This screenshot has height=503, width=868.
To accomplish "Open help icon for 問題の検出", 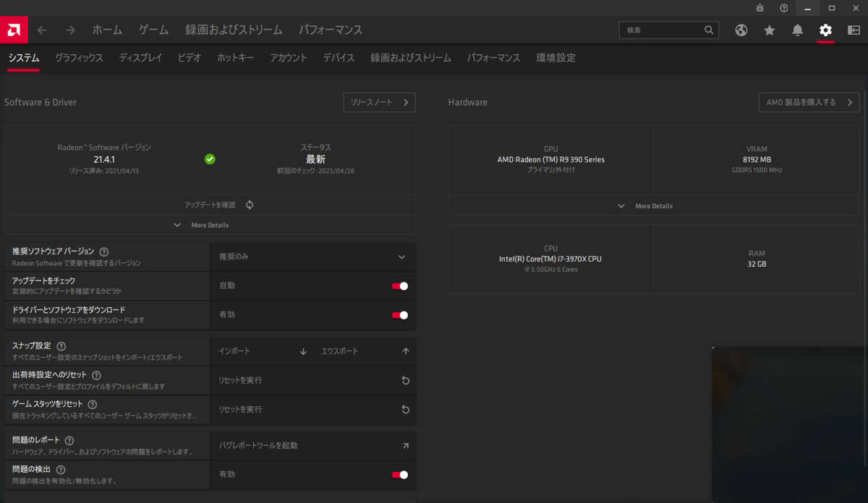I will click(61, 470).
